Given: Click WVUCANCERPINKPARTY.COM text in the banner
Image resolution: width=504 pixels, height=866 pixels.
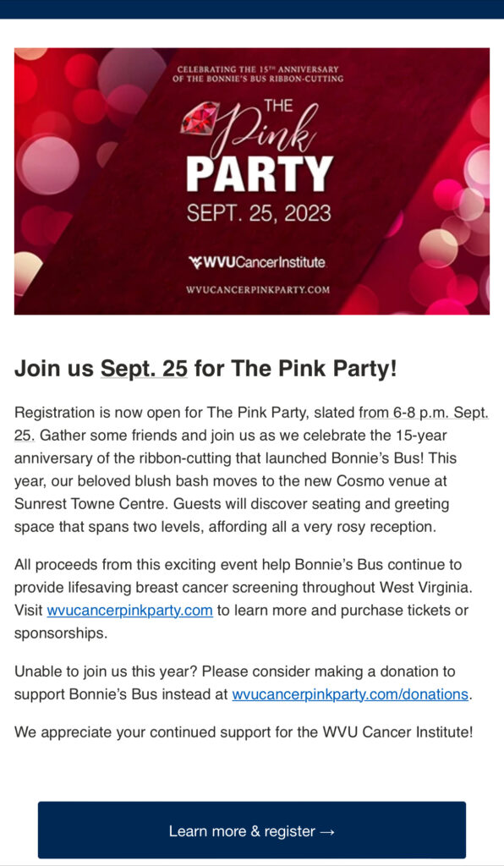Looking at the screenshot, I should tap(258, 289).
